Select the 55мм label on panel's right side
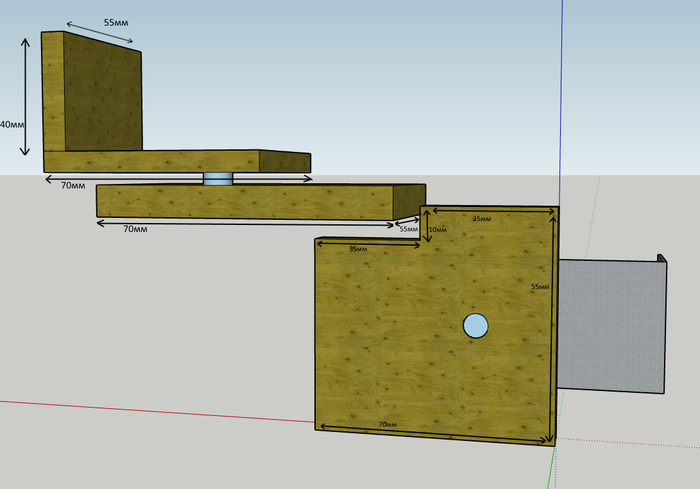The image size is (700, 489). tap(539, 287)
